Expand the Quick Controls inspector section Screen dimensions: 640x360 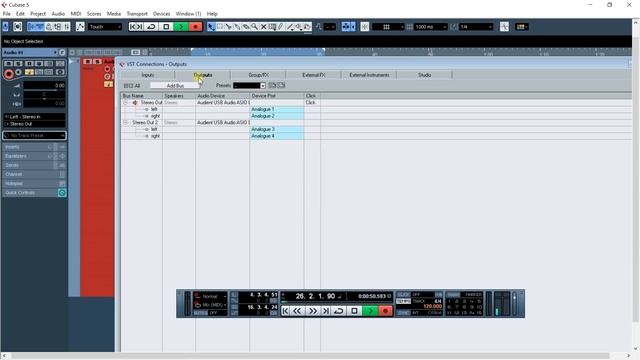pyautogui.click(x=34, y=193)
